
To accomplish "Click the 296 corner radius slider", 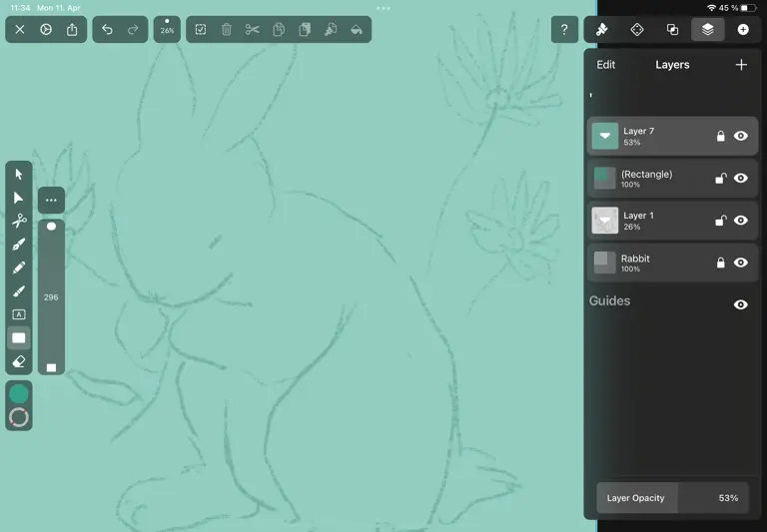I will [51, 296].
